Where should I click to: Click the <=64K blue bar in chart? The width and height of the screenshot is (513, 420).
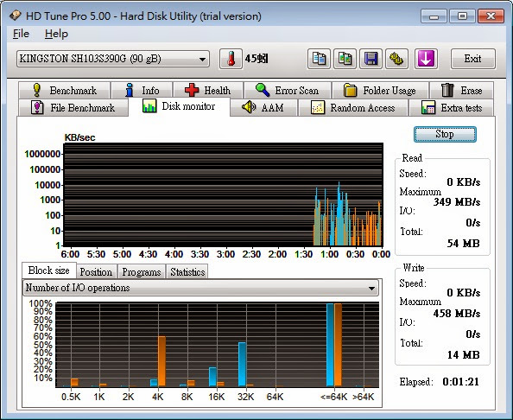pos(330,345)
